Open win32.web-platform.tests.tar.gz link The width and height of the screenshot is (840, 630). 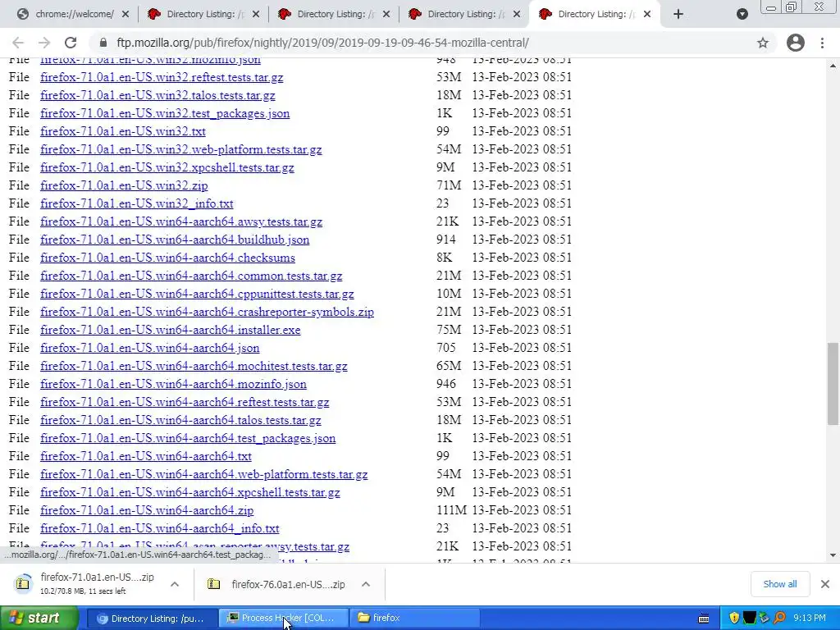coord(181,149)
